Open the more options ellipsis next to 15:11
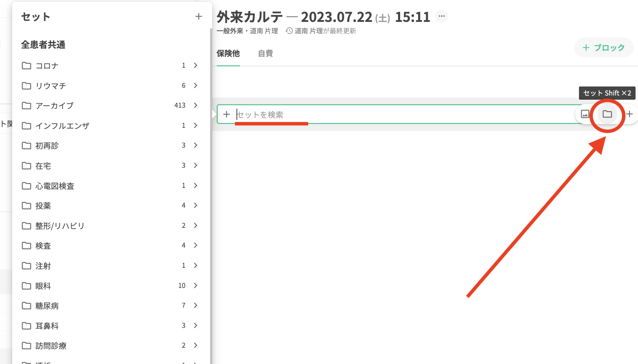 click(x=442, y=16)
